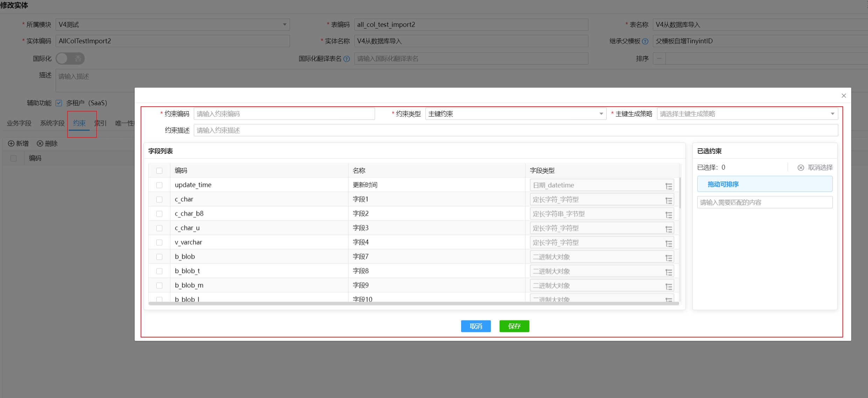Check the c_char row checkbox

click(159, 199)
